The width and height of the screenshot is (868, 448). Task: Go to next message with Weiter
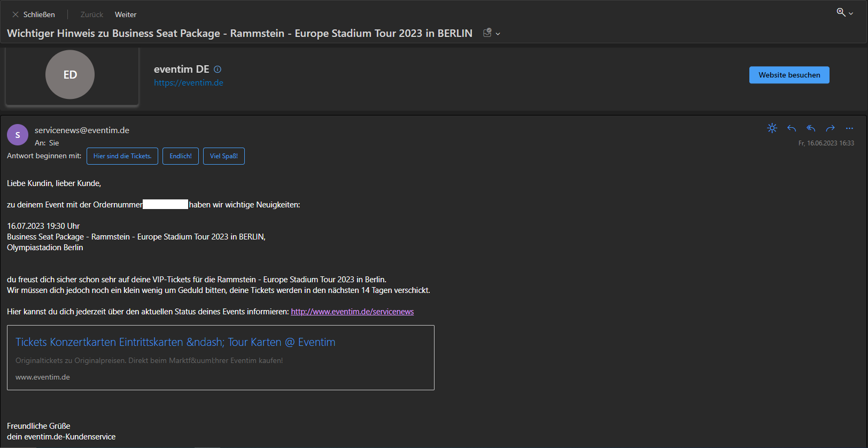pos(126,14)
